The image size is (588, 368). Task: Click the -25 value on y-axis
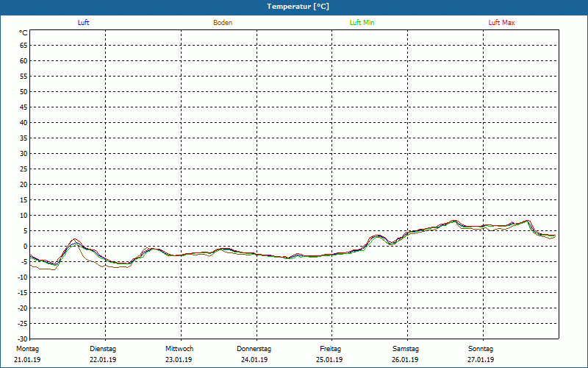point(23,324)
